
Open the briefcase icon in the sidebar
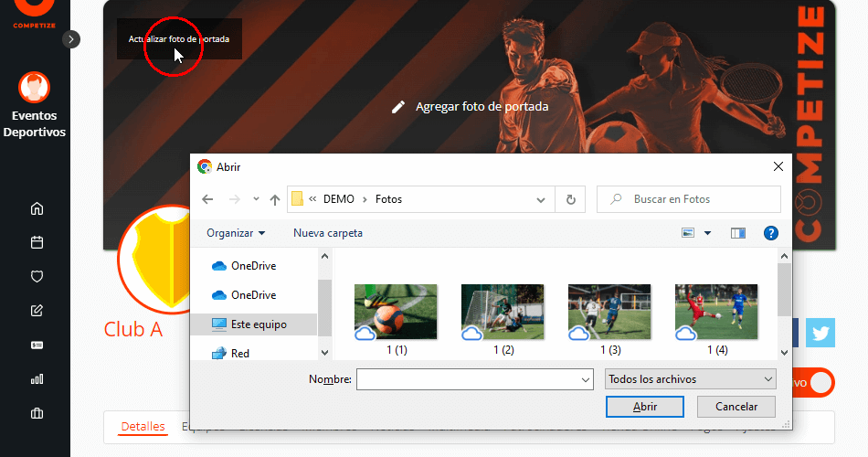click(37, 413)
